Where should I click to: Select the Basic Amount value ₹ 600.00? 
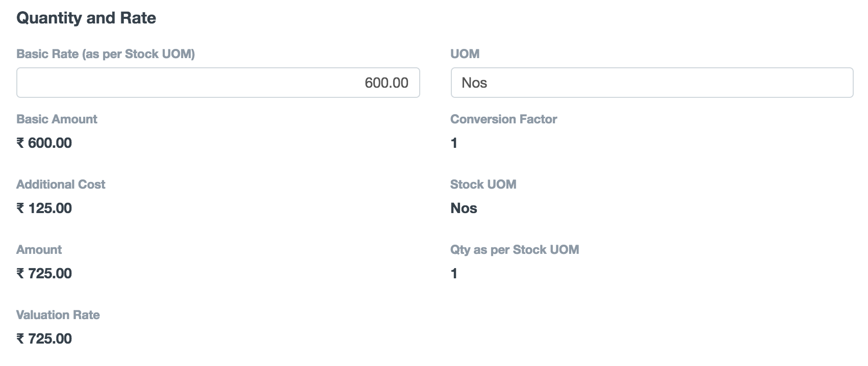click(x=44, y=143)
